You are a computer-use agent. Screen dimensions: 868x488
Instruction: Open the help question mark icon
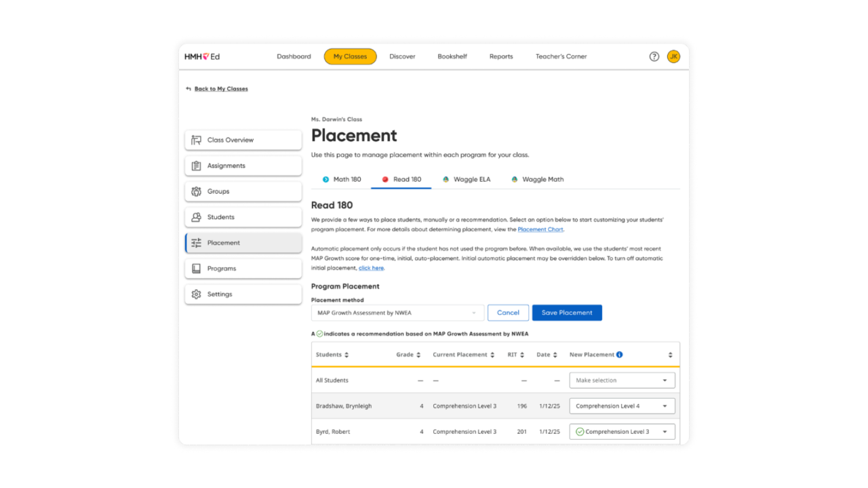[654, 57]
